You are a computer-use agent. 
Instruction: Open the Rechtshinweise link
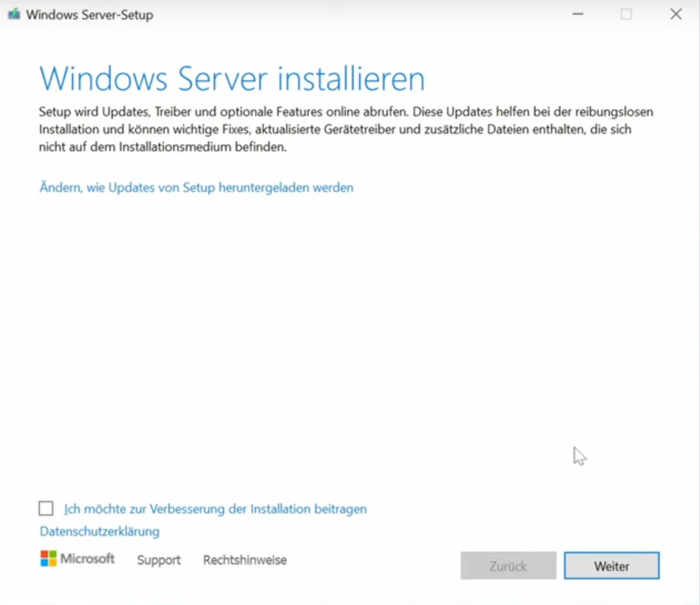(245, 560)
